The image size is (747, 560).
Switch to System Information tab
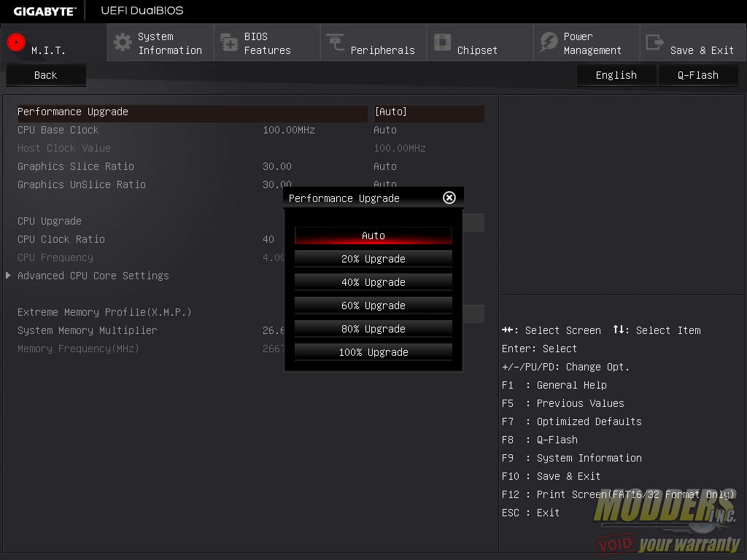(x=160, y=43)
